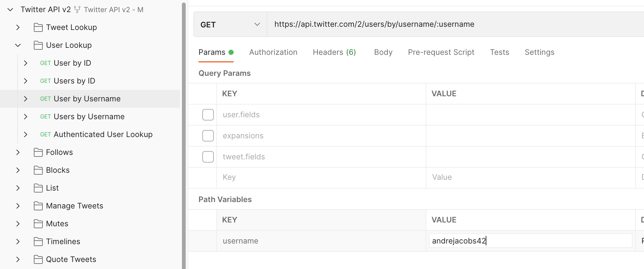644x269 pixels.
Task: Click the sidebar vertical scrollbar
Action: click(184, 136)
